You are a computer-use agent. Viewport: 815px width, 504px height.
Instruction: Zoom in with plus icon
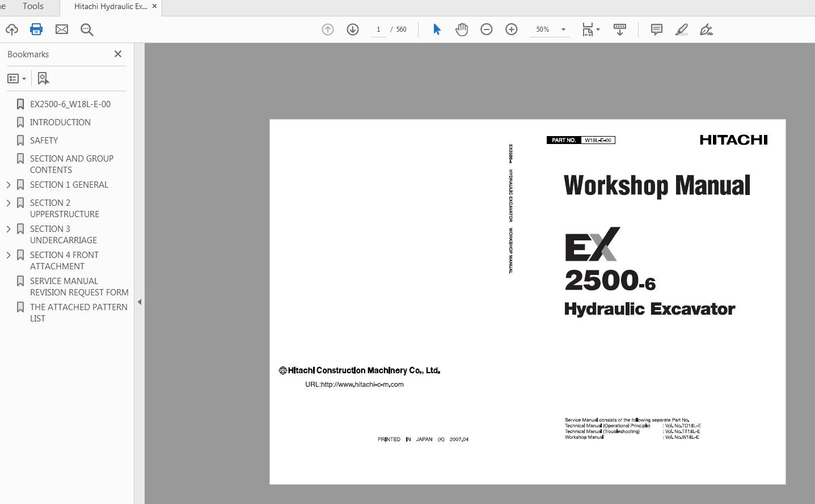click(x=512, y=29)
